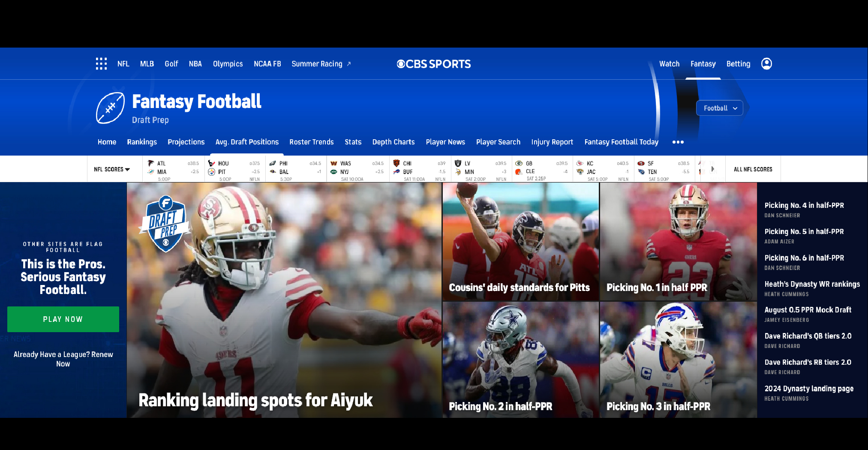Read Dave Richard's QB tiers 2.0

tap(808, 336)
